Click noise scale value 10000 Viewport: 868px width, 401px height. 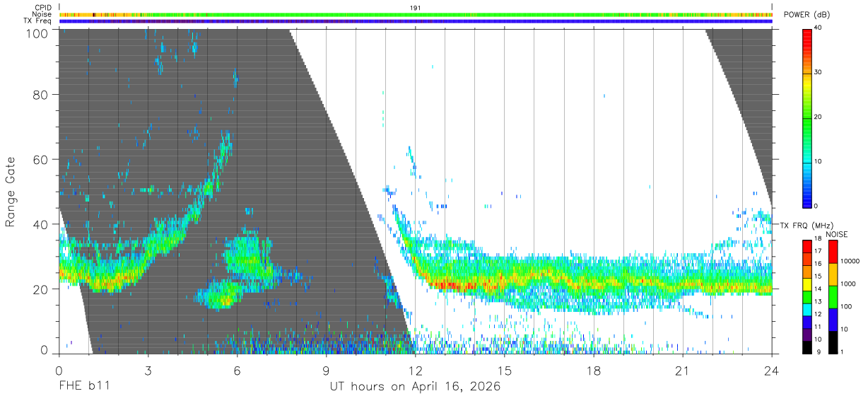pos(849,262)
